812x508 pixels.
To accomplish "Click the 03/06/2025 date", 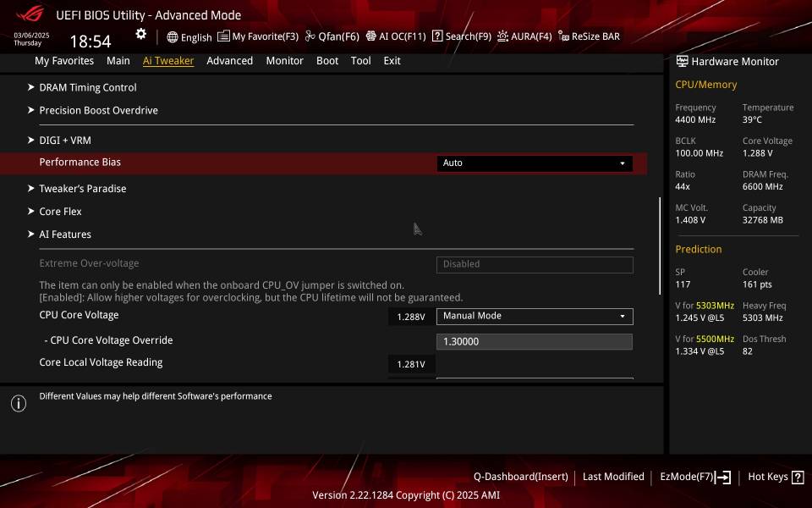I will (x=31, y=36).
